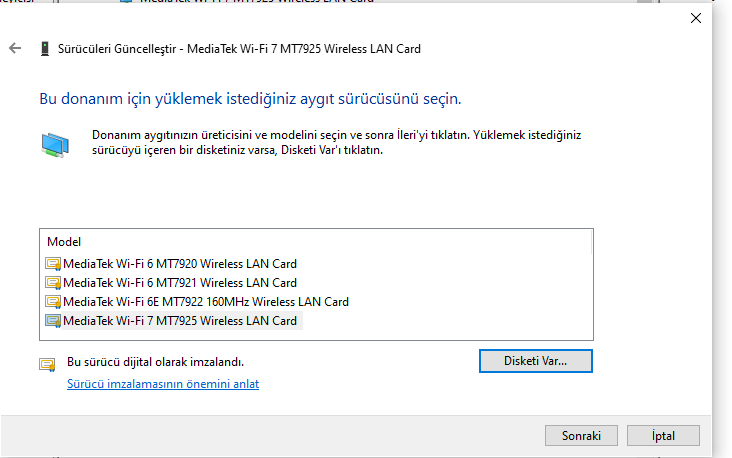
Task: Click the device icon beside the dialog title
Action: (45, 49)
